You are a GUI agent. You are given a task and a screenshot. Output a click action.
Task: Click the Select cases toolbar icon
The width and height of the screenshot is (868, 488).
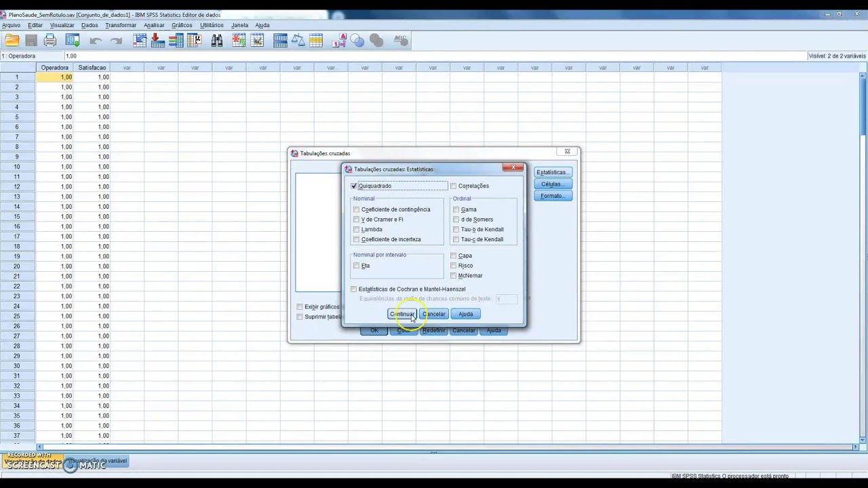[315, 41]
